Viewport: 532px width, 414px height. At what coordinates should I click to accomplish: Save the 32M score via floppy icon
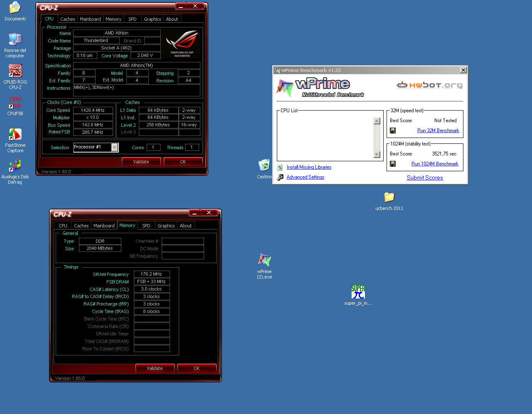[x=393, y=131]
